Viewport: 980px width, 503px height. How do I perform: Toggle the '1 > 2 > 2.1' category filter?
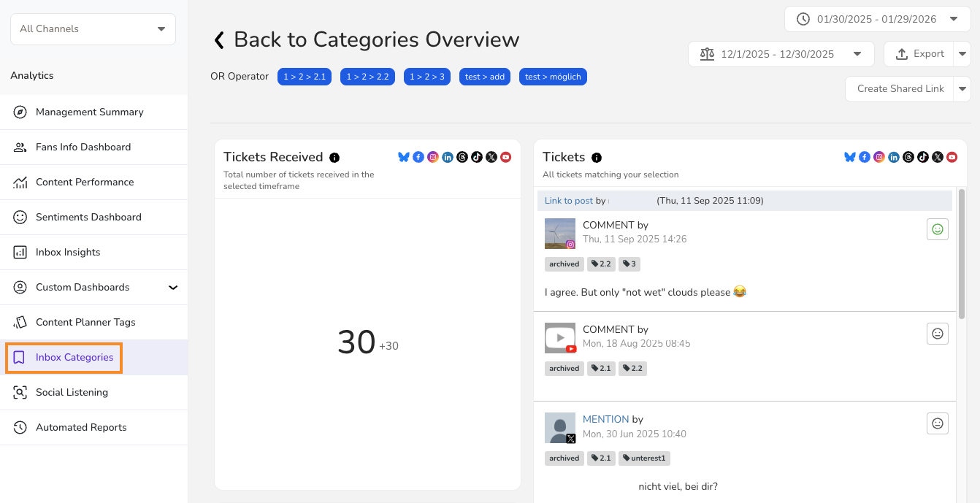pyautogui.click(x=305, y=77)
